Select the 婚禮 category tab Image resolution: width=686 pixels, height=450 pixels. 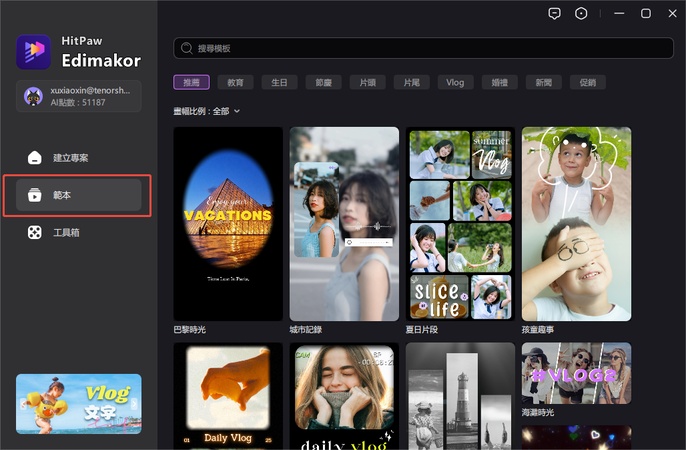(x=500, y=82)
